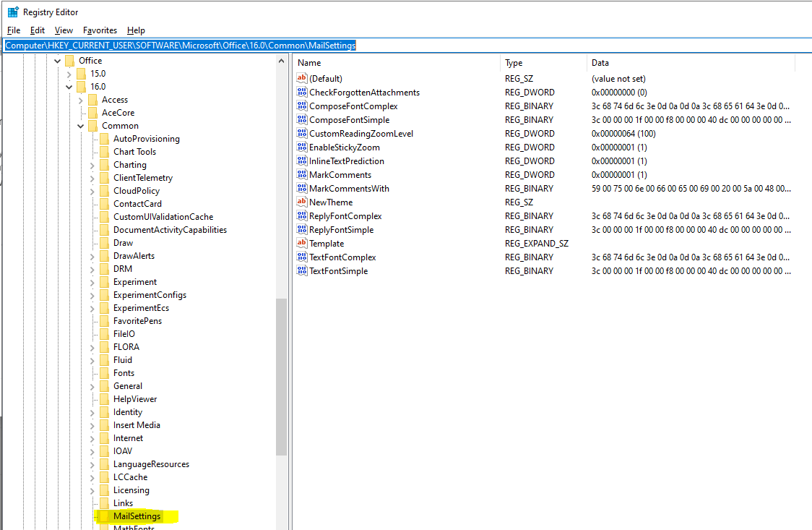Select the ContactCard folder icon

(105, 204)
